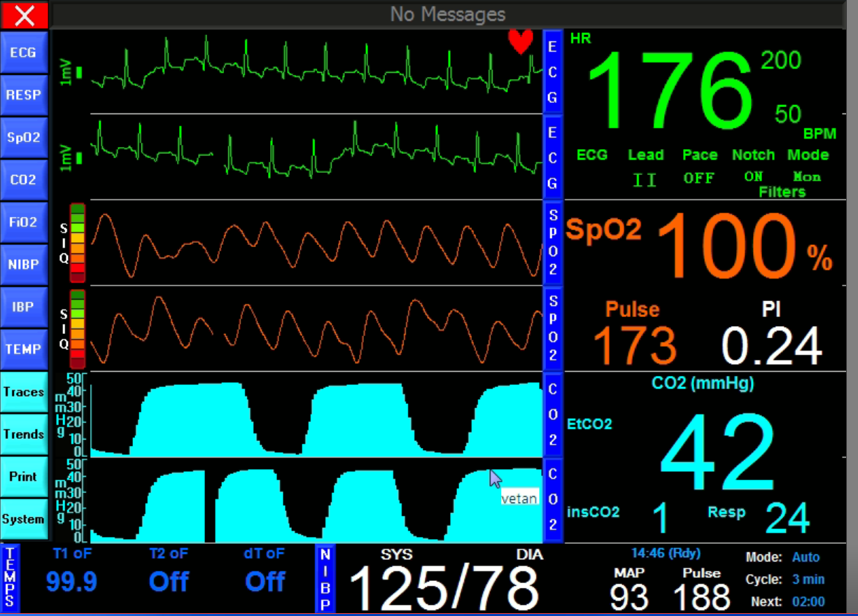Select the RESP sidebar button

[24, 94]
